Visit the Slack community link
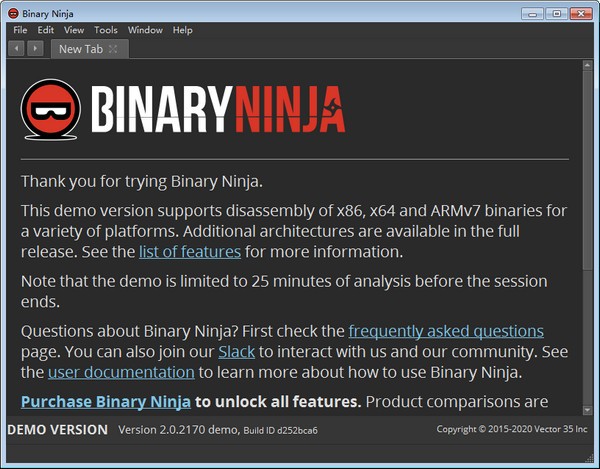The width and height of the screenshot is (600, 469). tap(236, 351)
